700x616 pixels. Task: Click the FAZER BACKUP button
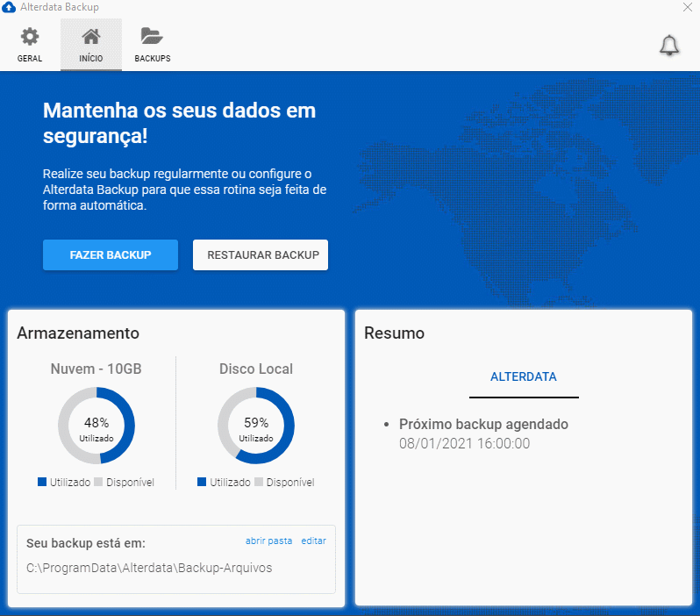(x=111, y=255)
